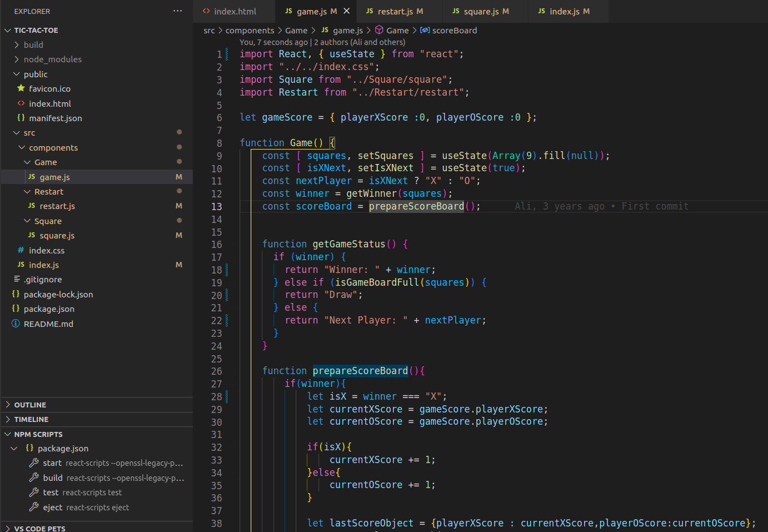The image size is (768, 532).
Task: Click the gameScore variable on line 6
Action: tap(287, 117)
